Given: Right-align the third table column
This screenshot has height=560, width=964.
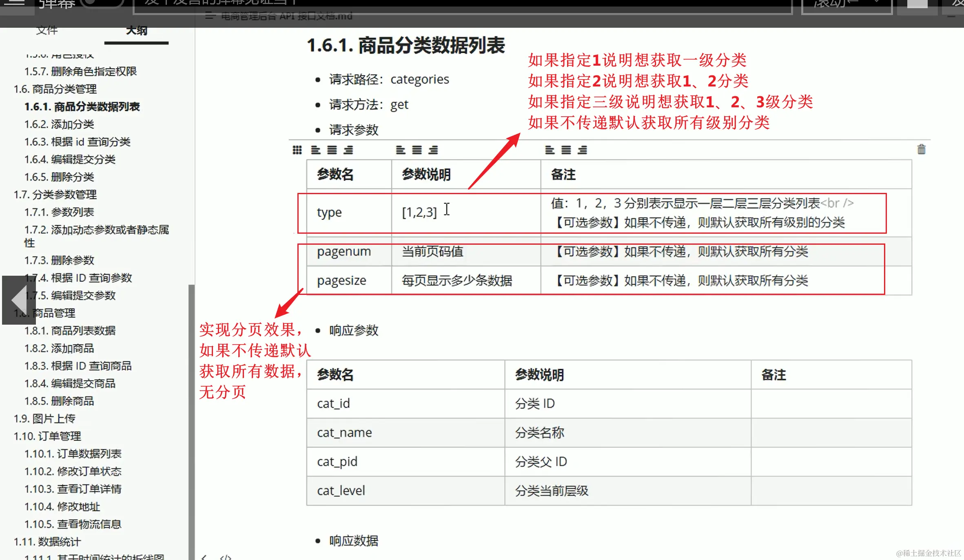Looking at the screenshot, I should coord(582,150).
